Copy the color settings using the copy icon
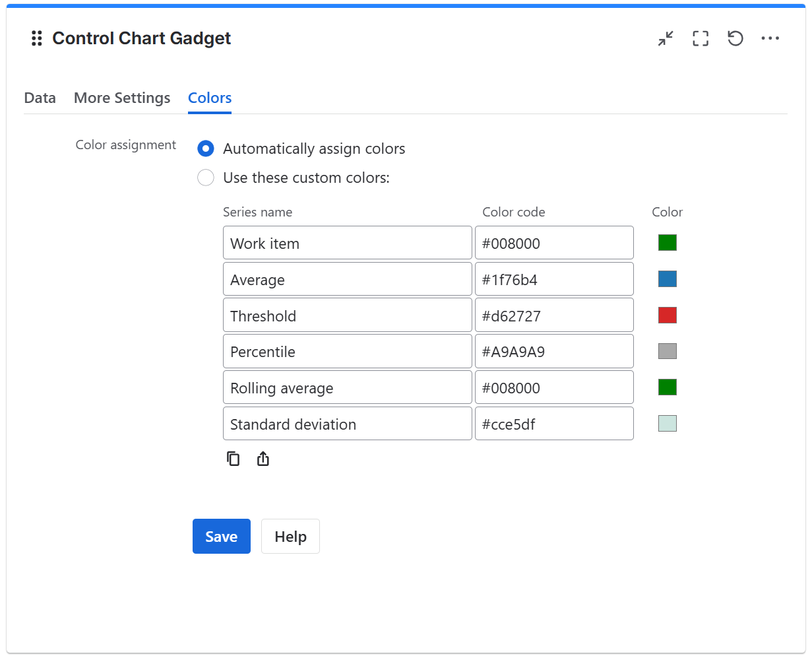 [x=234, y=458]
